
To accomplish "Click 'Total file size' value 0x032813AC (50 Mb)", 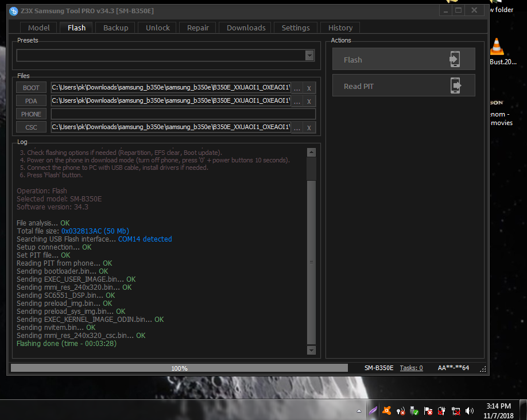I will [95, 231].
